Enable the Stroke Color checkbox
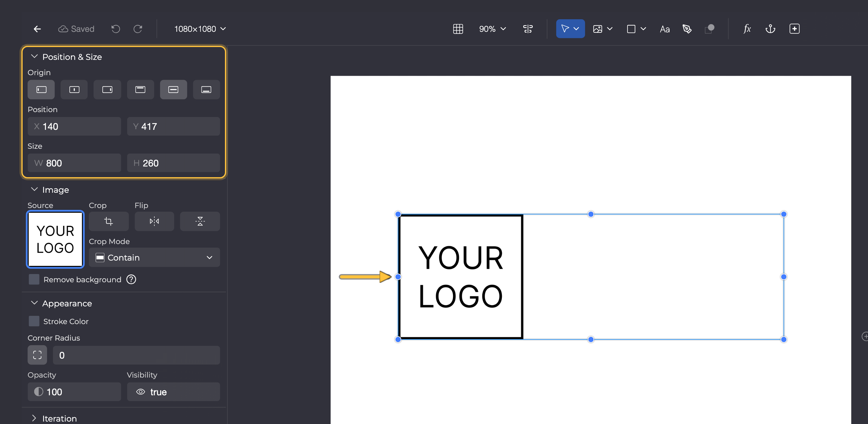This screenshot has height=424, width=868. pyautogui.click(x=34, y=321)
